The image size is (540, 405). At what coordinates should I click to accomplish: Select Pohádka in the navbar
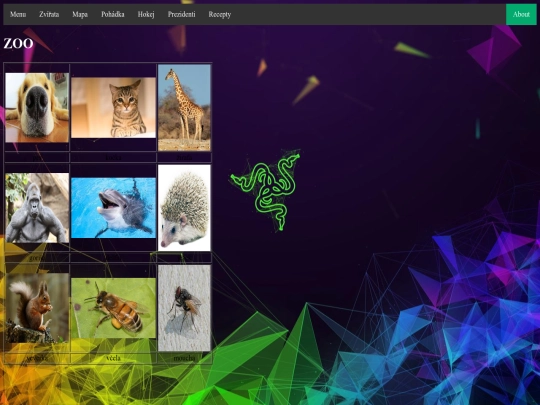pos(113,14)
